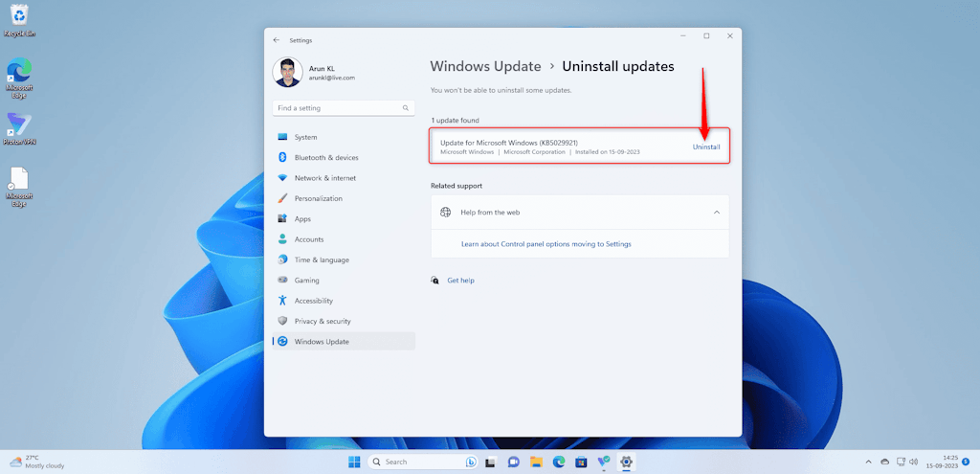Screen dimensions: 980x474
Task: Click the search magnifier in Find a setting
Action: (406, 108)
